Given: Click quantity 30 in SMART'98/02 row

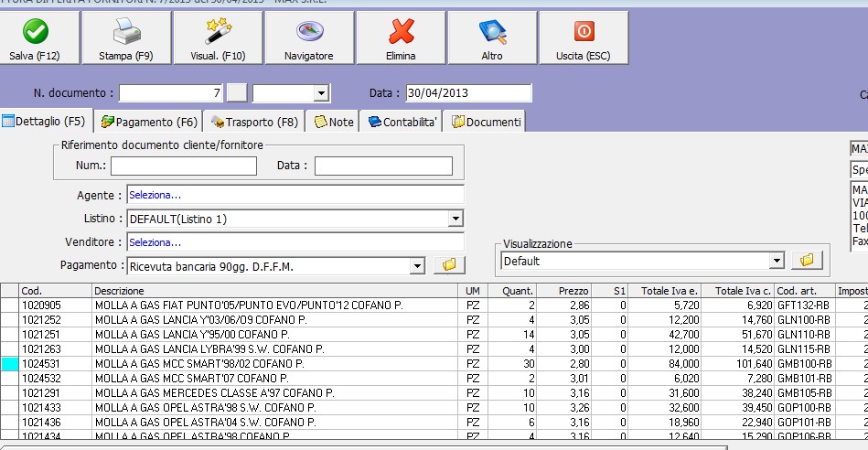Looking at the screenshot, I should 529,364.
